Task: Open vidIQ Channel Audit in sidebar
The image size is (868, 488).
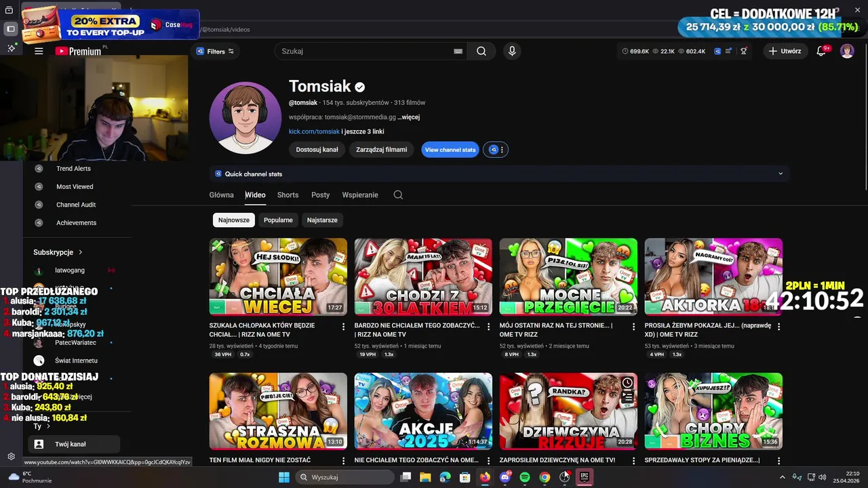Action: point(76,205)
